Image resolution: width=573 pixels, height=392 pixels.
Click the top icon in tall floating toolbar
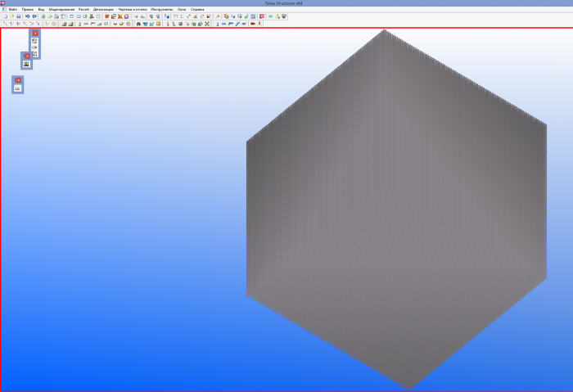coord(34,41)
